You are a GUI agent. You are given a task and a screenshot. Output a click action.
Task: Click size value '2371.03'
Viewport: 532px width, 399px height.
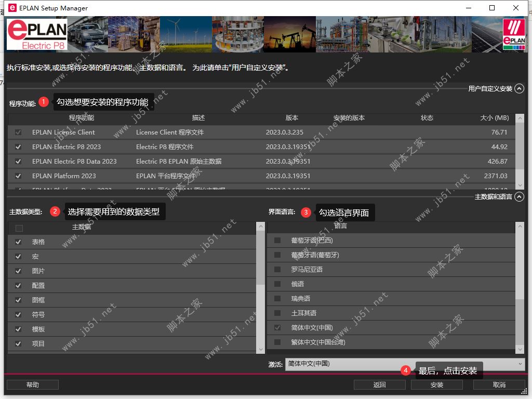point(495,176)
